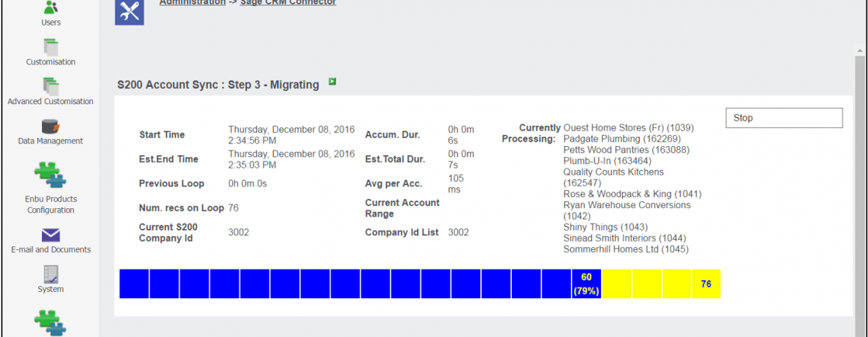Click the Data Management sidebar label
This screenshot has width=868, height=337.
coord(51,142)
